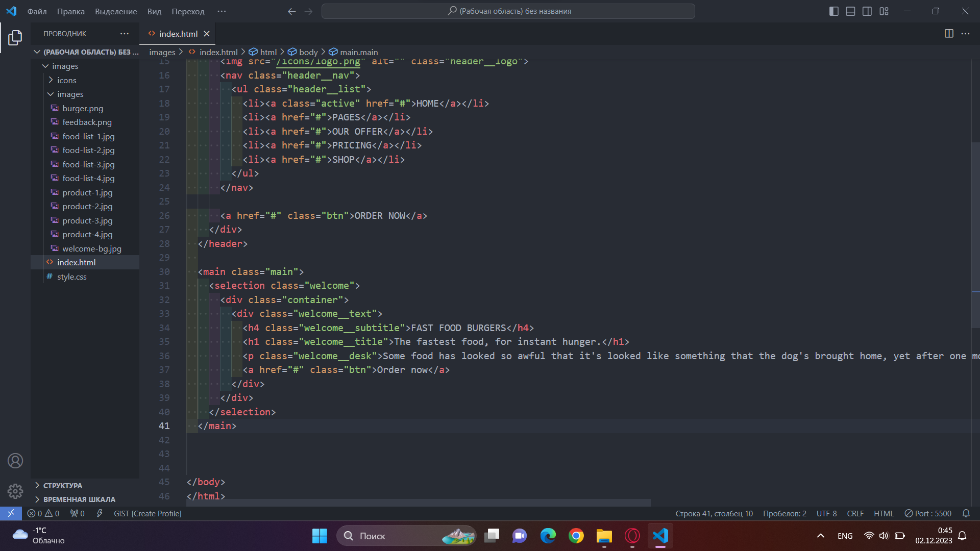Click the lightning bolt status icon

pyautogui.click(x=100, y=513)
